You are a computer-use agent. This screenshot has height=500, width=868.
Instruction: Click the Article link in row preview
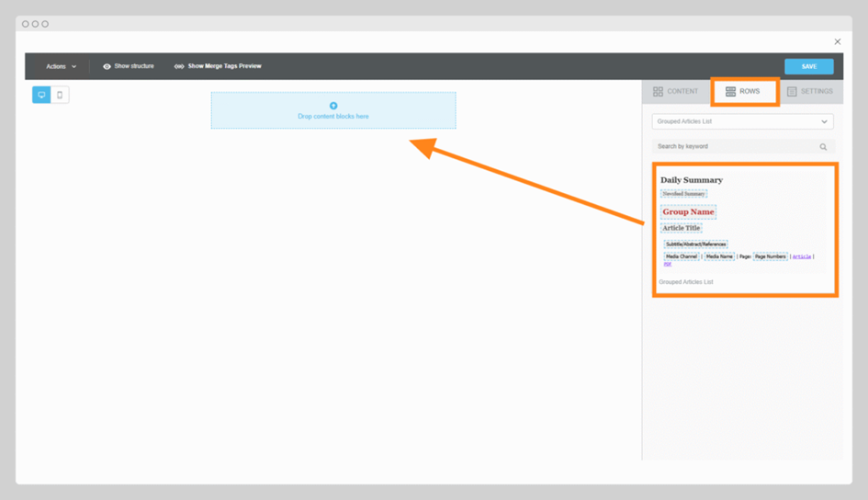point(801,256)
